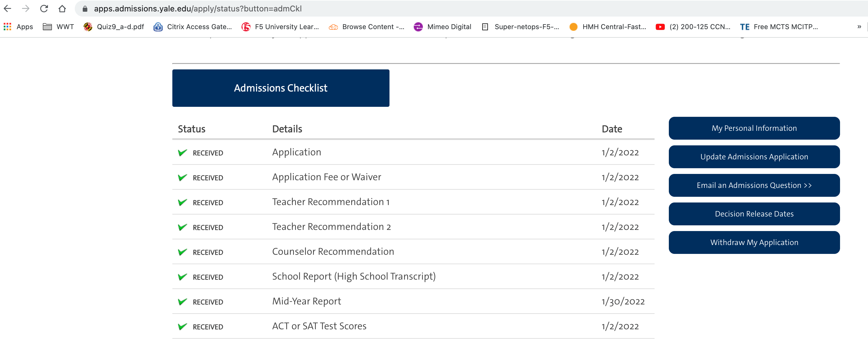Click green check beside ACT or SAT scores
This screenshot has height=341, width=868.
coord(182,326)
